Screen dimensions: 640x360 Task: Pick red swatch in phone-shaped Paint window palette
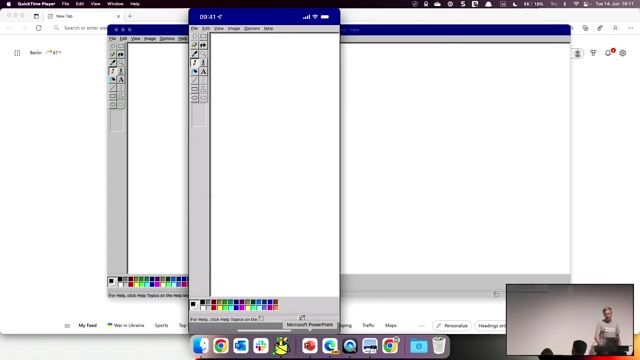tap(213, 307)
